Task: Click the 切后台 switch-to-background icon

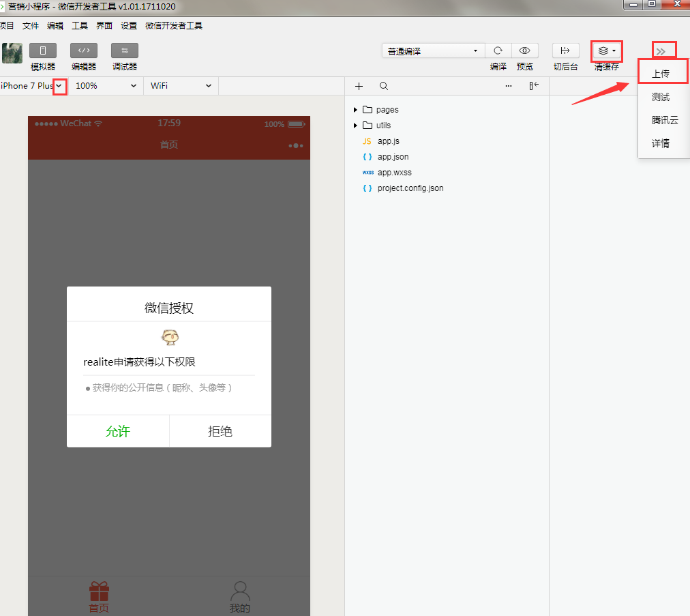Action: pyautogui.click(x=565, y=50)
